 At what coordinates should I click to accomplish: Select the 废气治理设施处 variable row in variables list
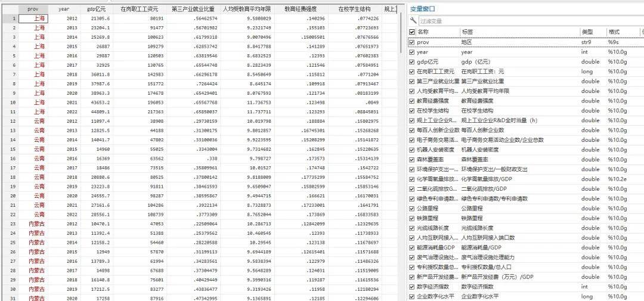526,257
